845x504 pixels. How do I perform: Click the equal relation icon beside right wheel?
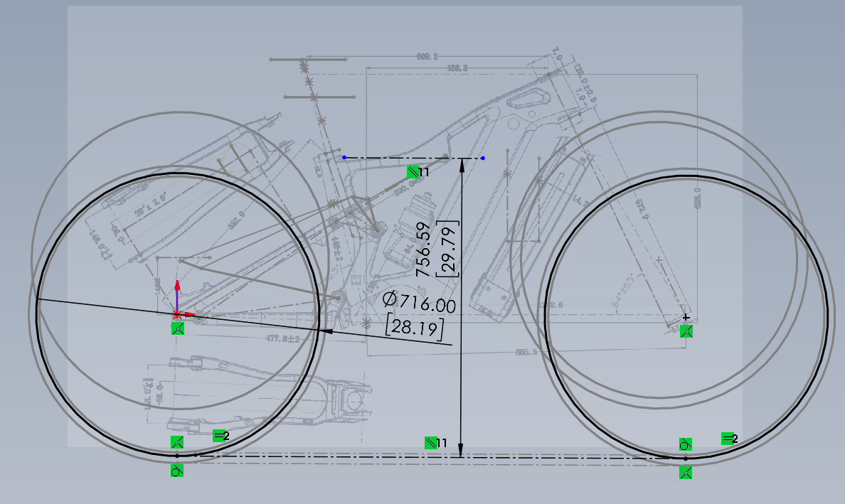728,439
